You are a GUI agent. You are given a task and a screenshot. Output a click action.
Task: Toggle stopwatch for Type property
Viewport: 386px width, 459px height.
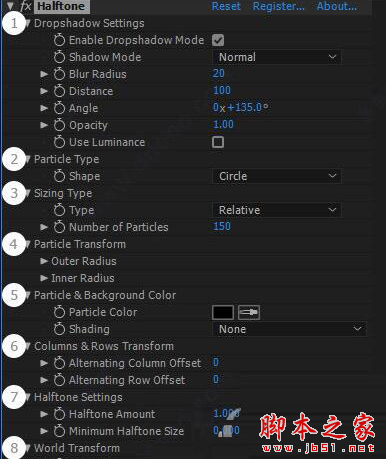(59, 210)
